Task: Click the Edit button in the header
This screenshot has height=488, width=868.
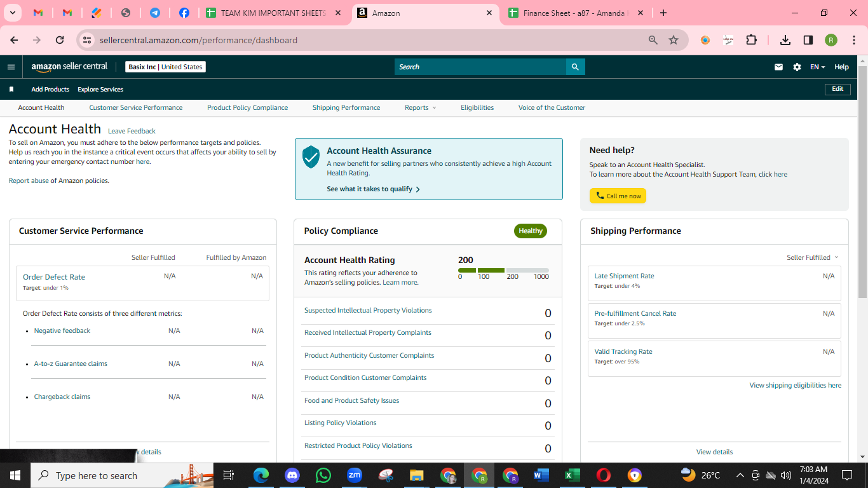Action: (x=837, y=89)
